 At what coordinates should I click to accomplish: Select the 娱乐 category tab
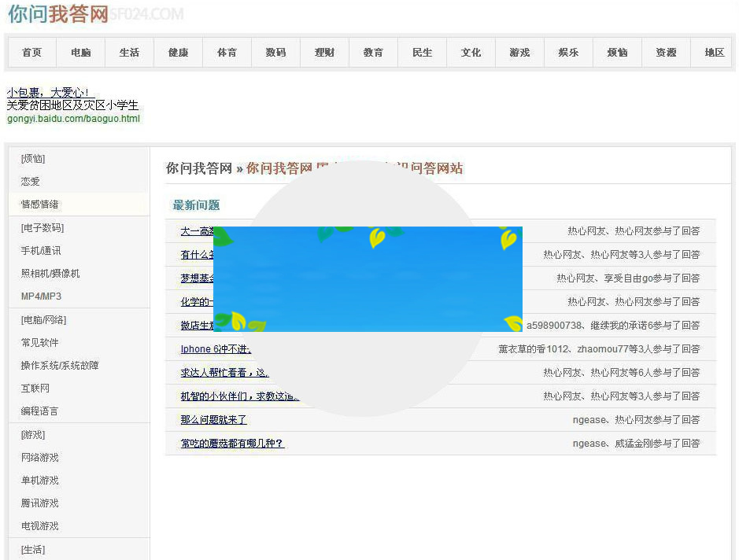(x=568, y=53)
